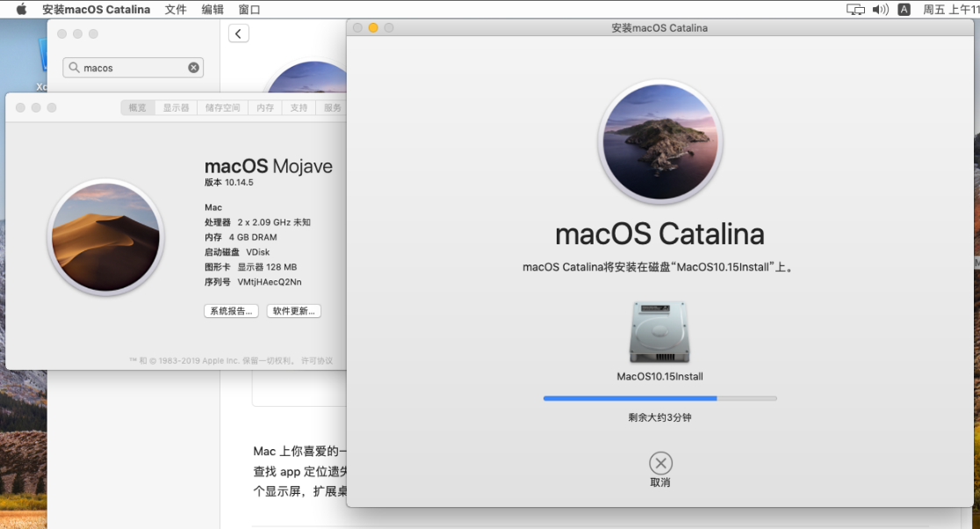980x529 pixels.
Task: Click the 软件更新... button
Action: coord(294,311)
